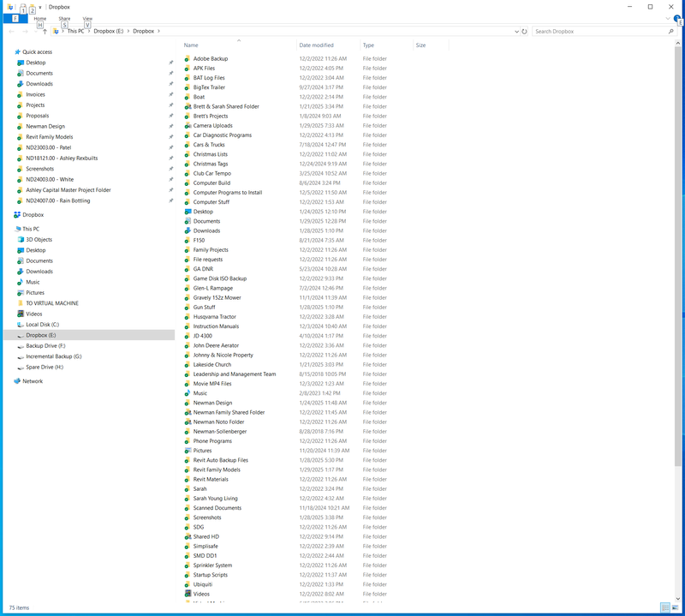Click the Network icon in navigation pane
Screen dimensions: 685x616
tap(17, 381)
